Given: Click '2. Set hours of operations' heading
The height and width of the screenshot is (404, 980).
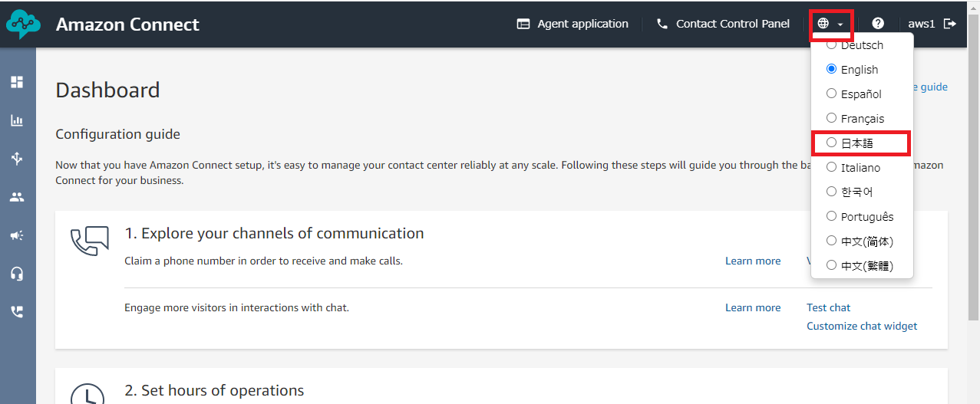Looking at the screenshot, I should (x=214, y=391).
